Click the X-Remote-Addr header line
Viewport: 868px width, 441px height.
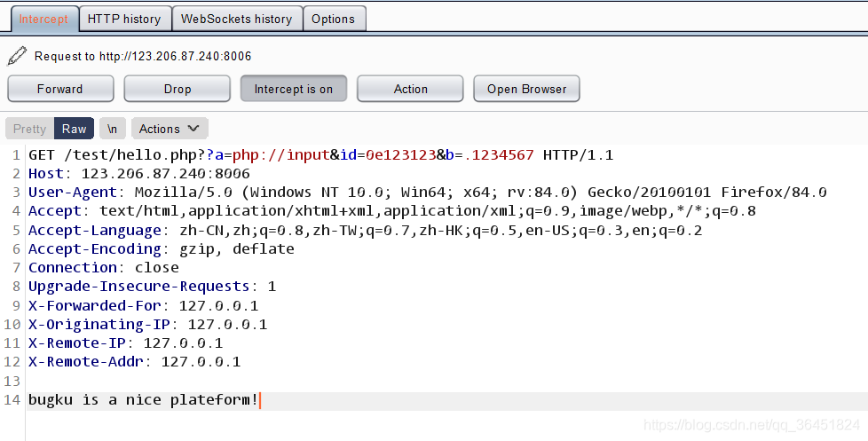(135, 362)
